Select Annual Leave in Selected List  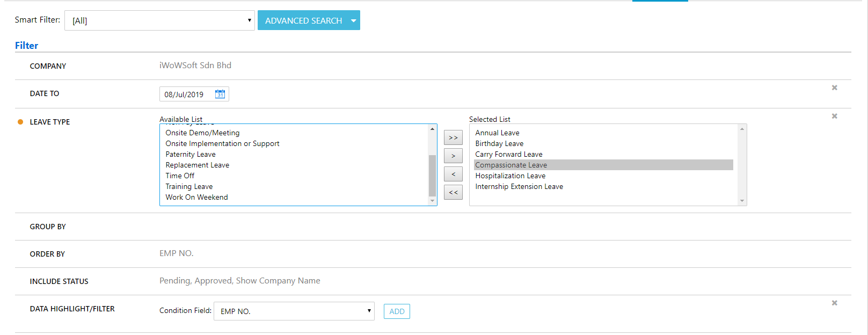tap(497, 133)
